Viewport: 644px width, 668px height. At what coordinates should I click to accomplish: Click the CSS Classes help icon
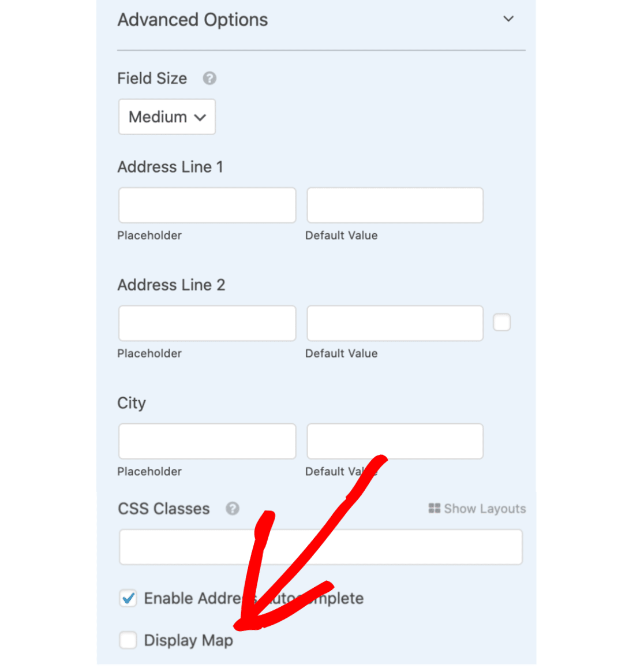(232, 509)
